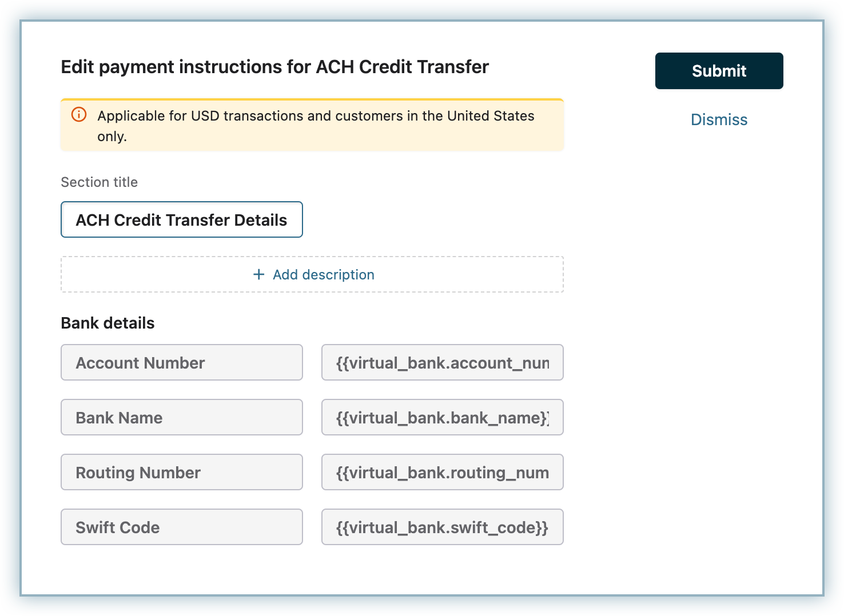The image size is (844, 616).
Task: Select the Bank Name label field
Action: pos(181,418)
